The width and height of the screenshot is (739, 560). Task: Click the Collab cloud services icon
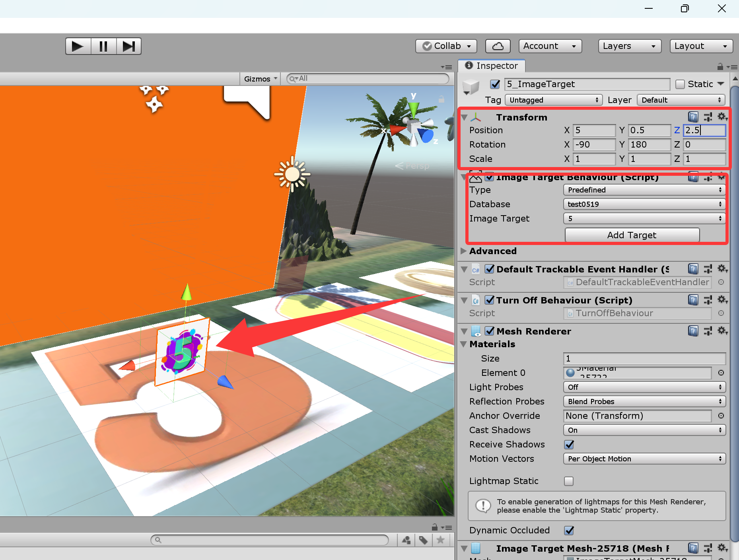pos(498,46)
